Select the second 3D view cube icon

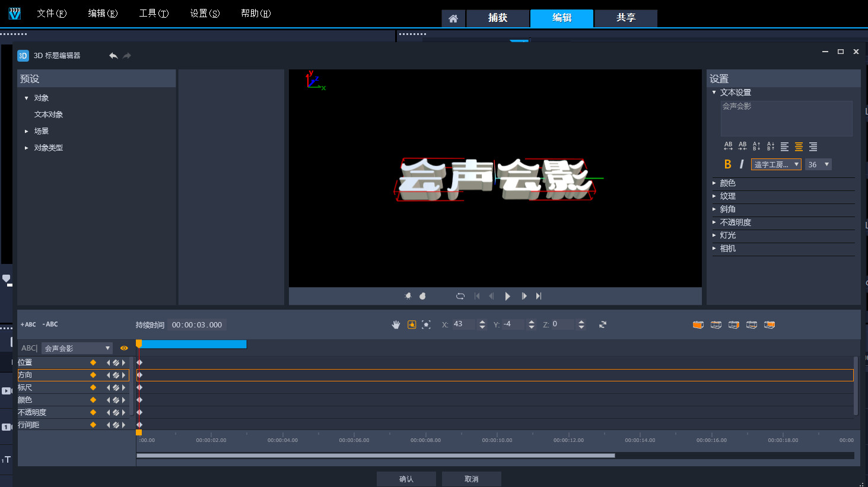pyautogui.click(x=716, y=324)
